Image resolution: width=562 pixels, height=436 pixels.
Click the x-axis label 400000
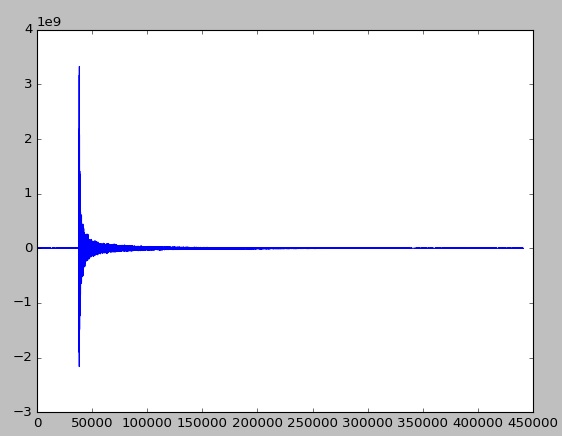tap(478, 423)
